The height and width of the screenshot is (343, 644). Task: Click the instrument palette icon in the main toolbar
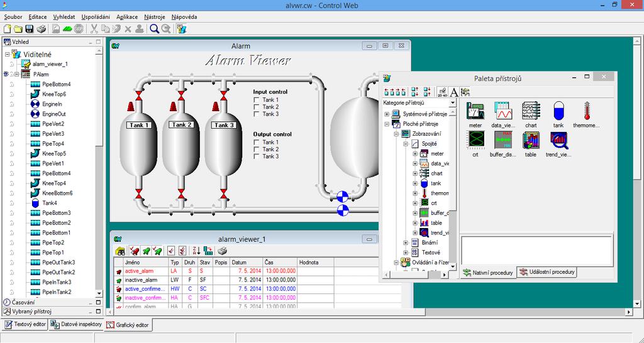click(x=182, y=29)
